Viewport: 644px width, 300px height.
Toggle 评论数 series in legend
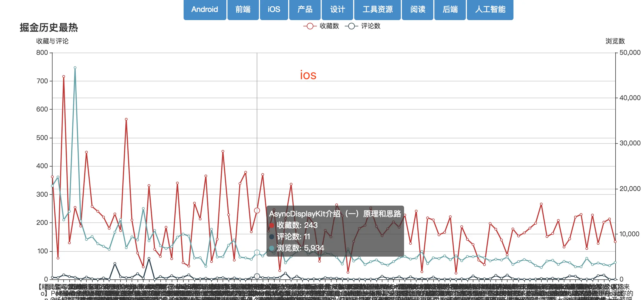[x=370, y=26]
